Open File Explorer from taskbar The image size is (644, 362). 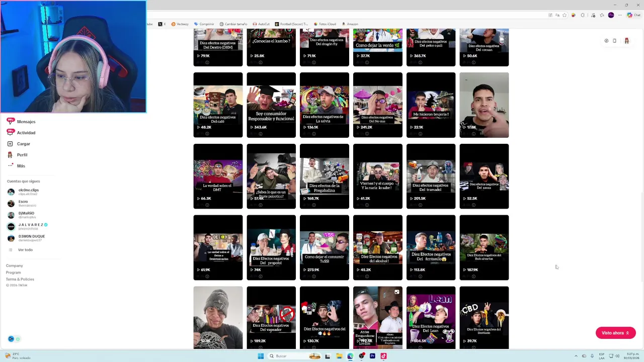pyautogui.click(x=339, y=356)
